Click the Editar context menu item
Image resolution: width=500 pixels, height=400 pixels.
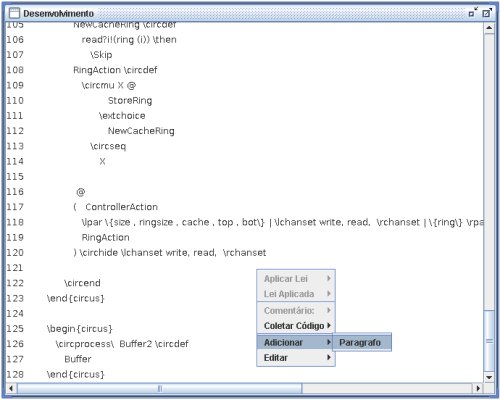(x=296, y=358)
